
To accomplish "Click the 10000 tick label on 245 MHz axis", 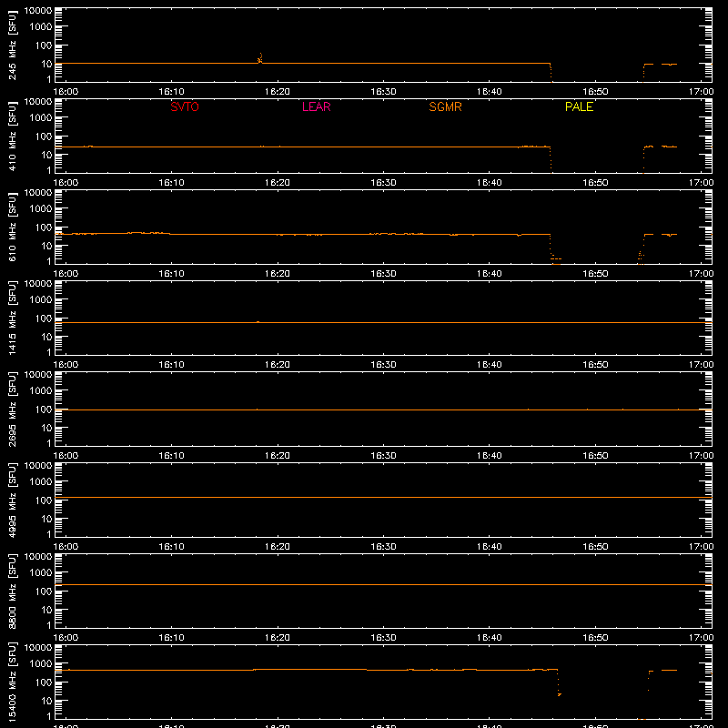I will point(38,11).
